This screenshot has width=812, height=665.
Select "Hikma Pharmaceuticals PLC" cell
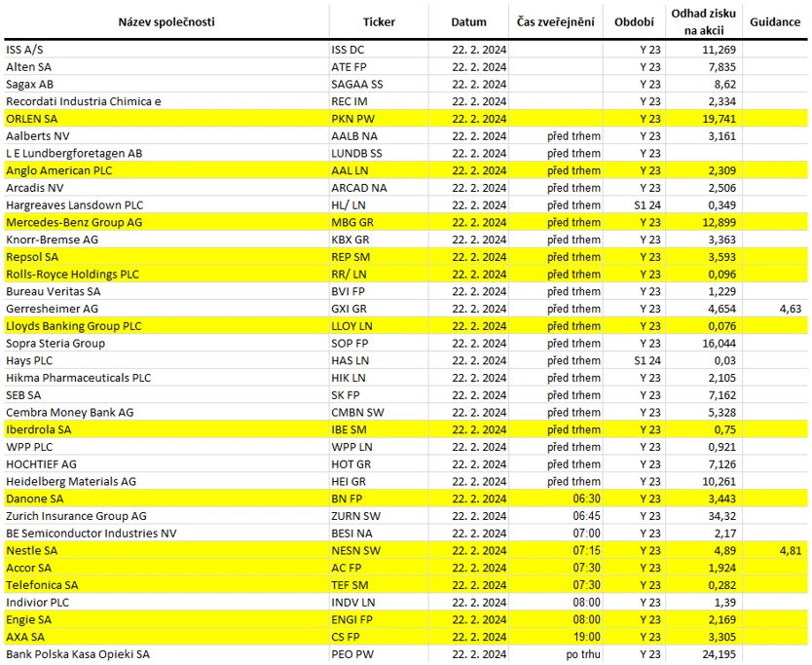tap(79, 378)
